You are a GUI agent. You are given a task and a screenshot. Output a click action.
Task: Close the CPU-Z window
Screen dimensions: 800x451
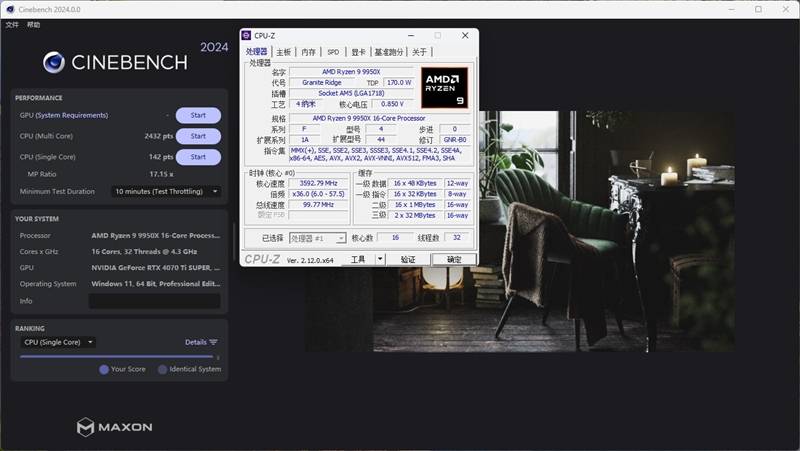point(465,35)
